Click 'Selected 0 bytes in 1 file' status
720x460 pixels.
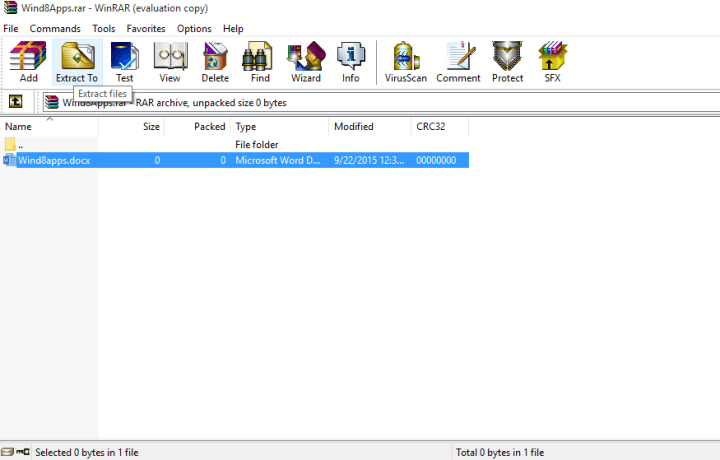pyautogui.click(x=87, y=452)
